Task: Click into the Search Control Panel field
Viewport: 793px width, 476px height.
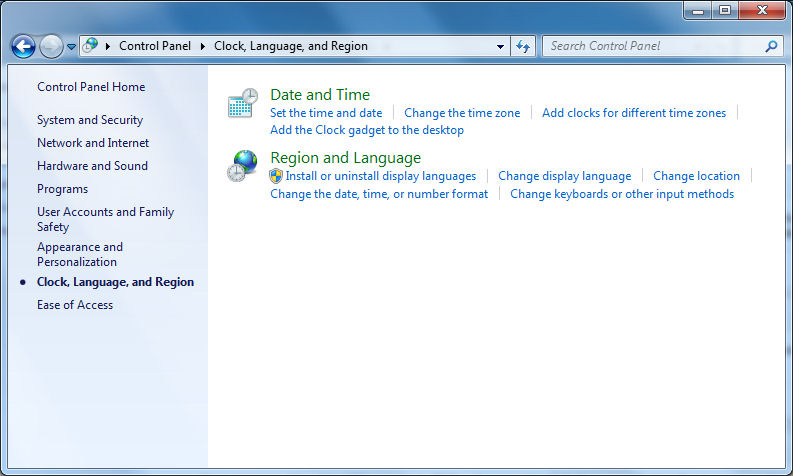Action: [x=650, y=46]
